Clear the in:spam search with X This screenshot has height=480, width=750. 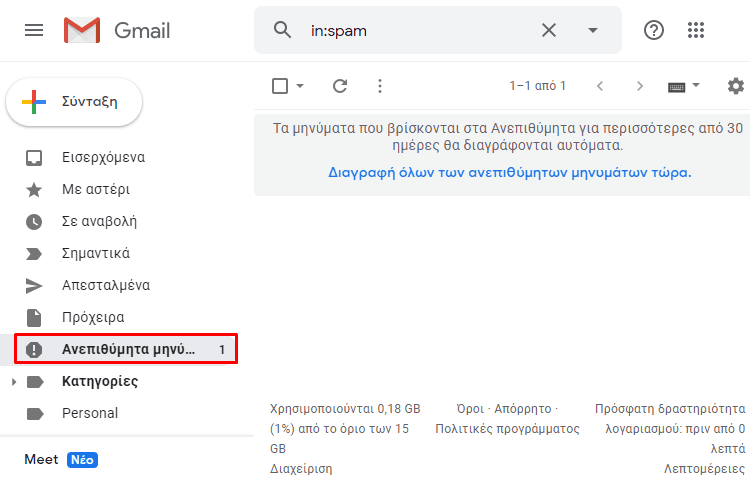coord(549,31)
